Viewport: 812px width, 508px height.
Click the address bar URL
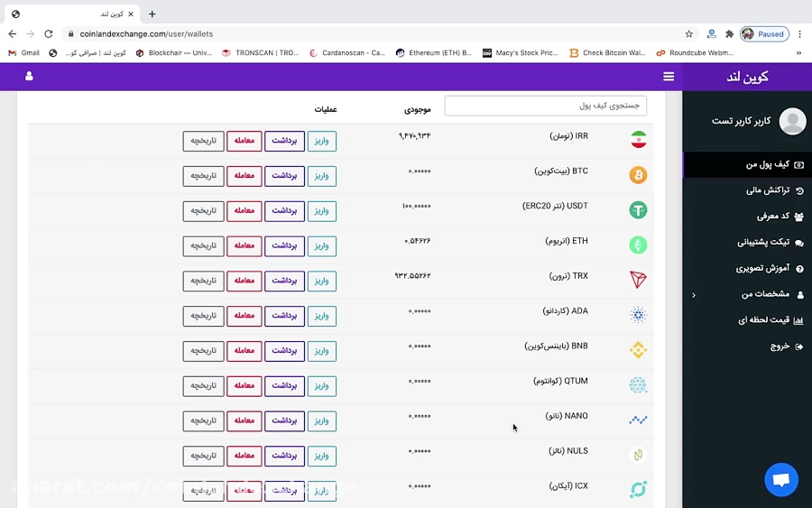tap(146, 33)
